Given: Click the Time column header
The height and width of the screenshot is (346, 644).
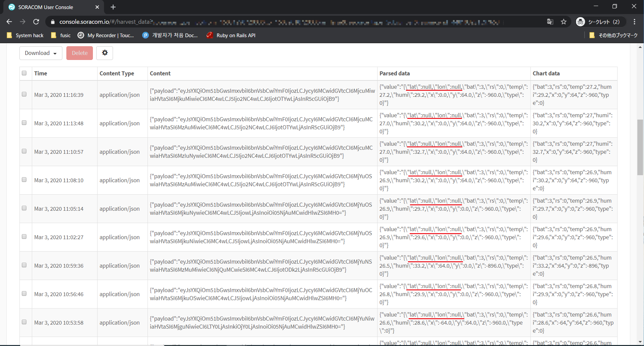Looking at the screenshot, I should tap(41, 73).
